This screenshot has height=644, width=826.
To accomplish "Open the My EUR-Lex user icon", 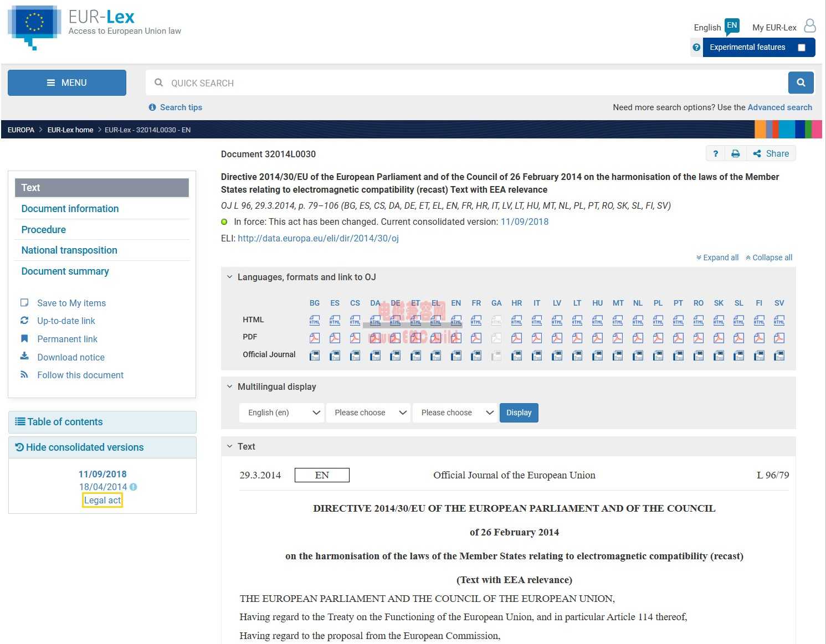I will (x=810, y=26).
